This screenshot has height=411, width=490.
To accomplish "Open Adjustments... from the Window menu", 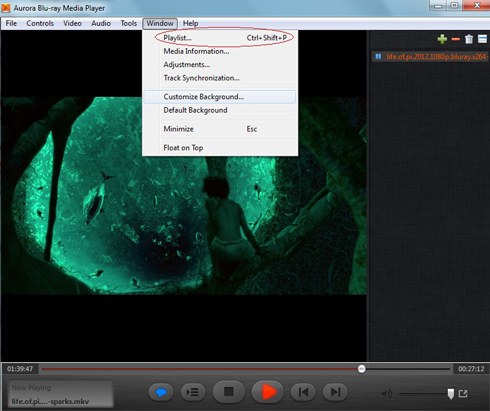I will coord(220,65).
